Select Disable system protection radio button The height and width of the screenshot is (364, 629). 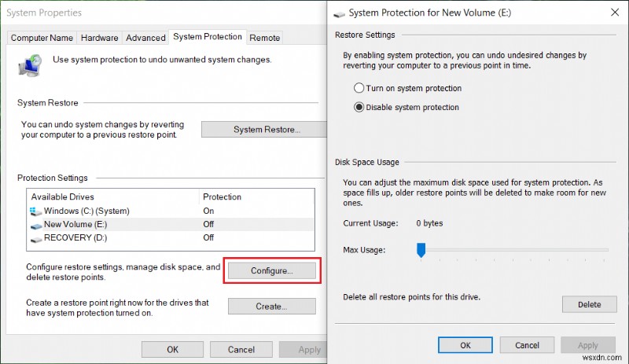(x=359, y=108)
